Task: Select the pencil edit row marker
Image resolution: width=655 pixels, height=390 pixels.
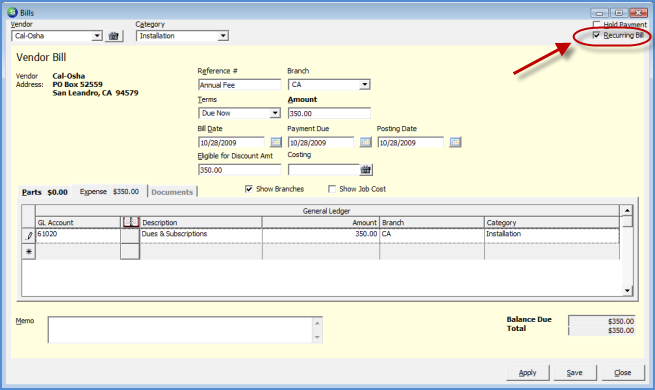Action: pyautogui.click(x=29, y=236)
